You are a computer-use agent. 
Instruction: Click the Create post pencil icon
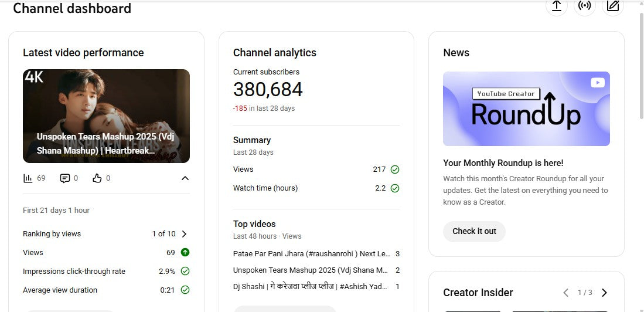coord(612,6)
